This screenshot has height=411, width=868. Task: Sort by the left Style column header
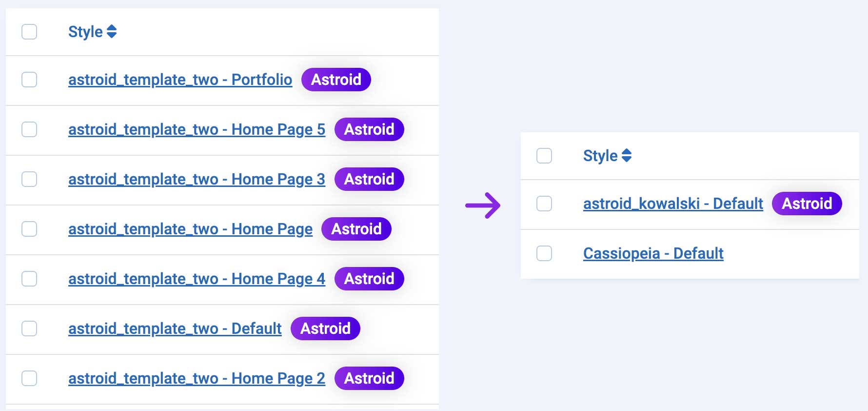pyautogui.click(x=86, y=32)
